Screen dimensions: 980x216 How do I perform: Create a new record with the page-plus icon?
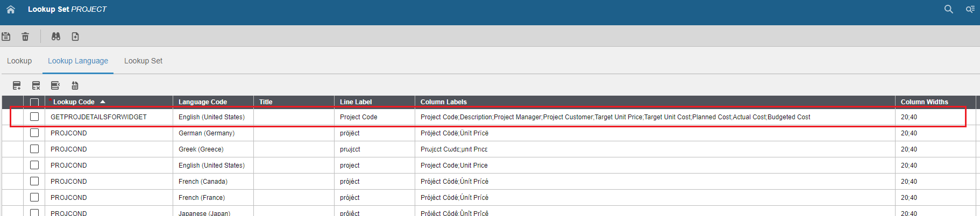tap(75, 37)
